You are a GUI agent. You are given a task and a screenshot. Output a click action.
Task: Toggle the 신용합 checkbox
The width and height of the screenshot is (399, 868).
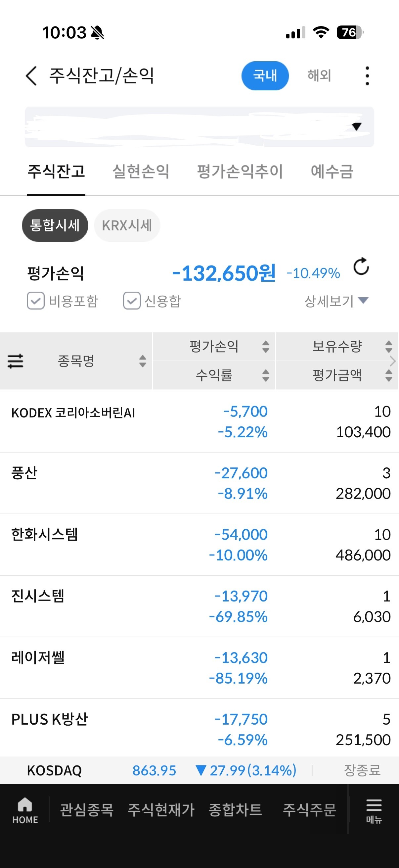(x=132, y=301)
